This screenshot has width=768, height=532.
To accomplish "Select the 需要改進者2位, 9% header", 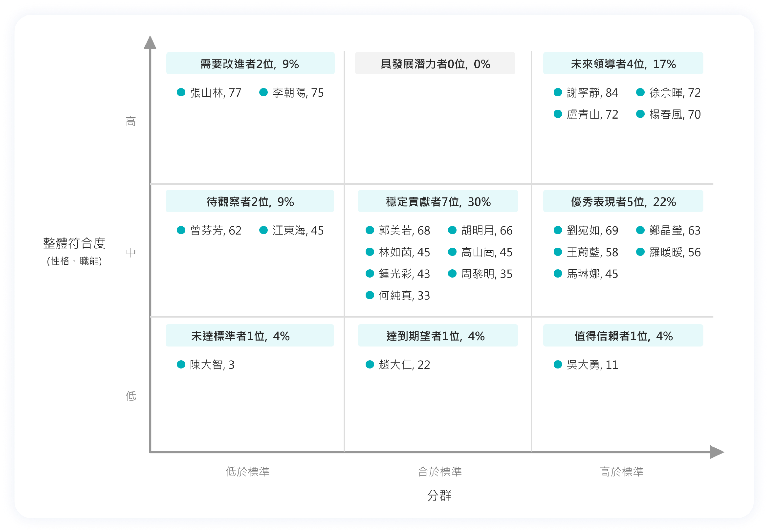I will [x=250, y=63].
